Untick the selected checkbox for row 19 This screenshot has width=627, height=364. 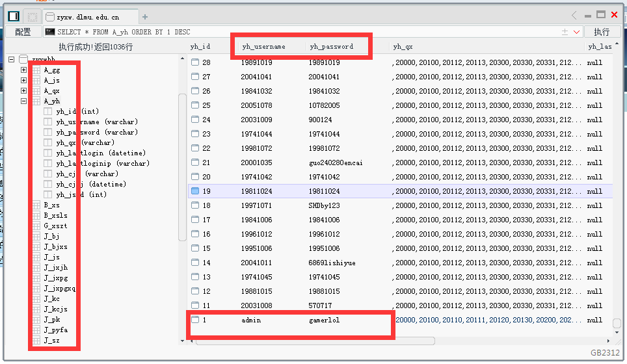coord(195,191)
